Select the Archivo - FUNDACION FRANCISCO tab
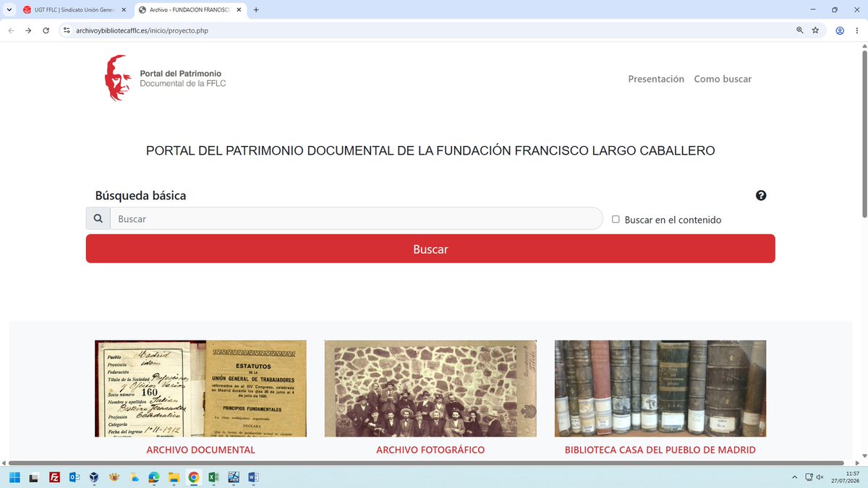 189,10
